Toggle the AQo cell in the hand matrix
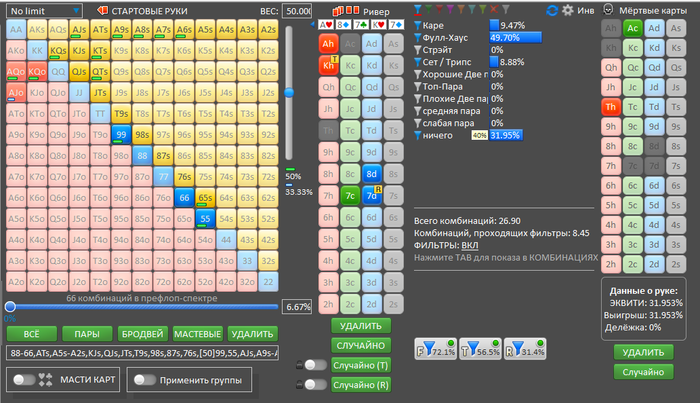 coord(16,71)
